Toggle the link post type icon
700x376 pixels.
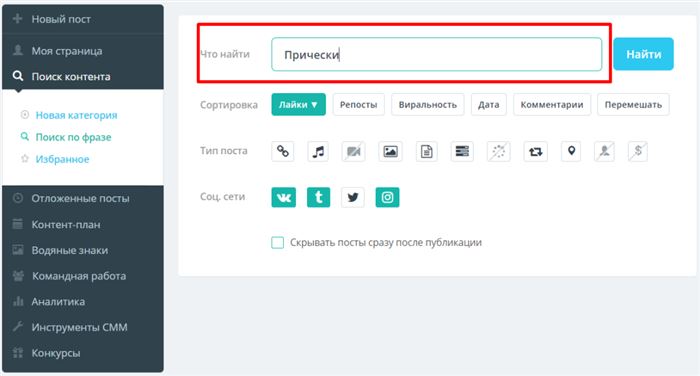point(283,151)
